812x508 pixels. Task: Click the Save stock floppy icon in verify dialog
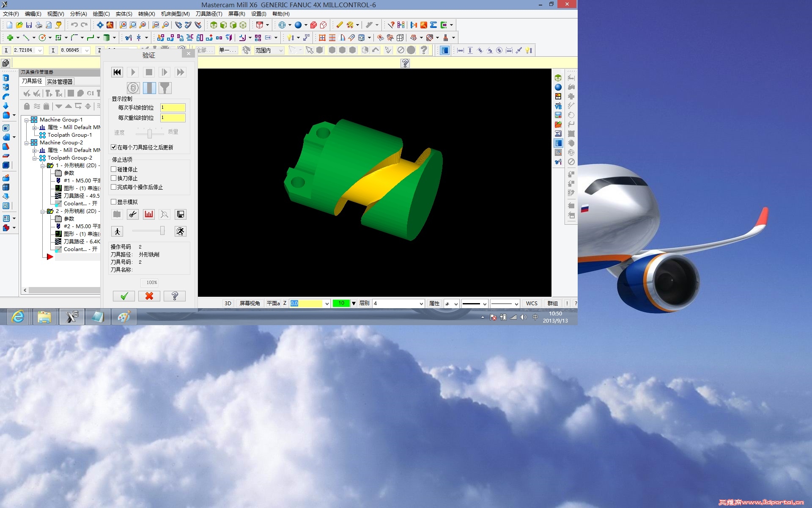(x=181, y=214)
